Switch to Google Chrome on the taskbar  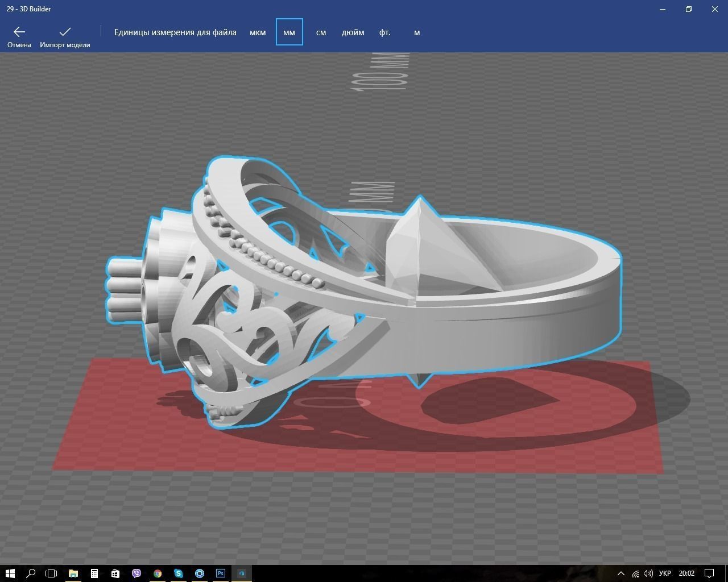coord(158,573)
